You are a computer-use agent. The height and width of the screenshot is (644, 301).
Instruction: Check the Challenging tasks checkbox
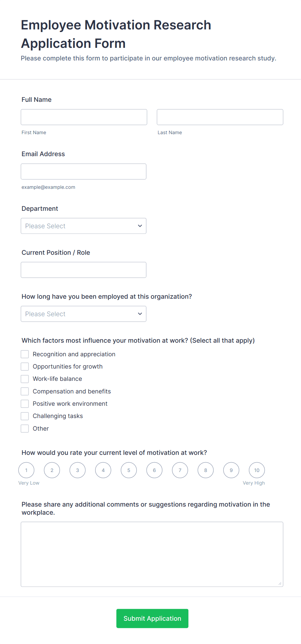25,416
